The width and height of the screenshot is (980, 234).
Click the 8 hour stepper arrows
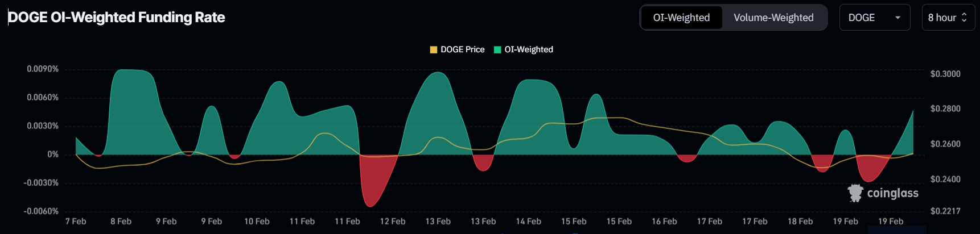tap(964, 18)
